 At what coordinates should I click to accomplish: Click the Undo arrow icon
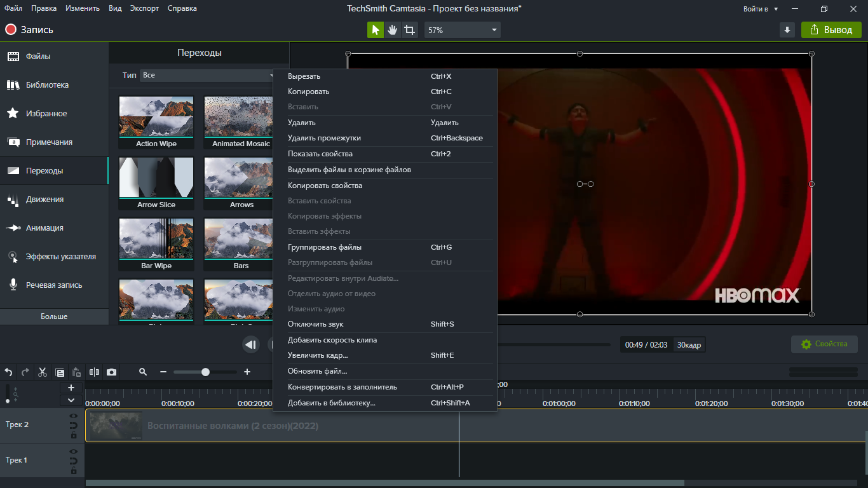[9, 372]
